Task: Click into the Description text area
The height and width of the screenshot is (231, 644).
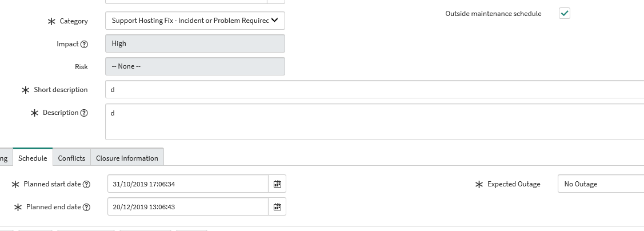Action: pyautogui.click(x=375, y=122)
